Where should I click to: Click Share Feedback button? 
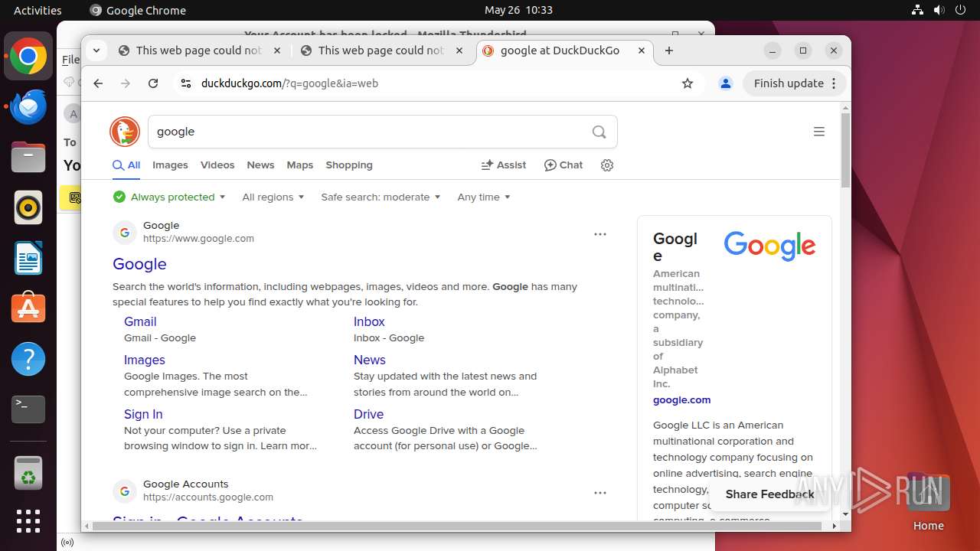(769, 494)
